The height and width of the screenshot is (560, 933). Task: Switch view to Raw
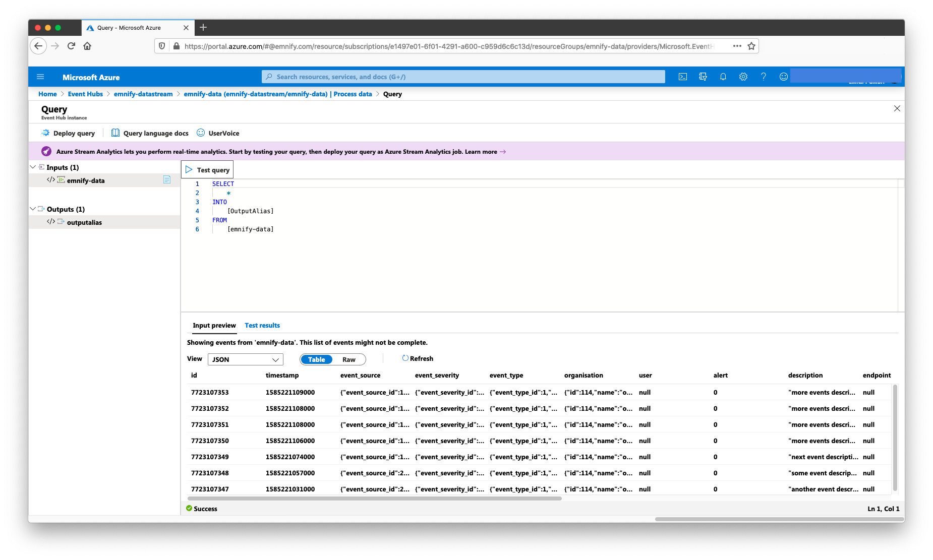point(349,359)
